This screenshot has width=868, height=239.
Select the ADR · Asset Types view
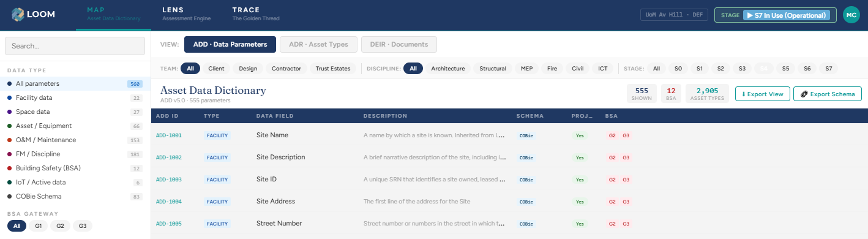(x=318, y=45)
